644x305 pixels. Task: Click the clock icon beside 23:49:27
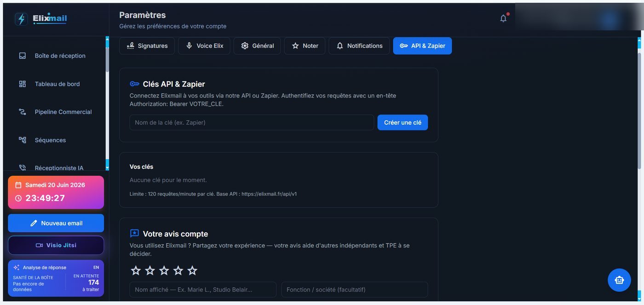18,198
